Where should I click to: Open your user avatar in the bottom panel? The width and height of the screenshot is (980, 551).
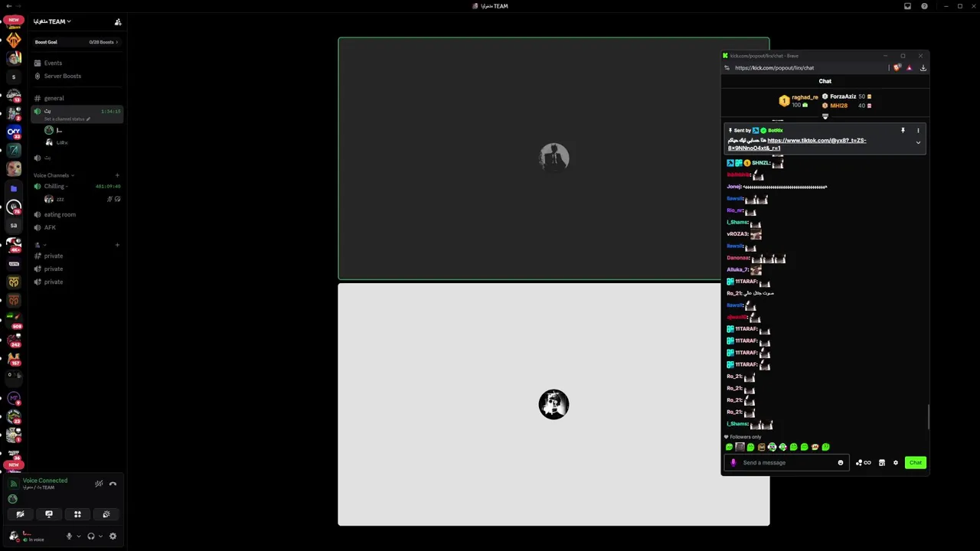[x=14, y=536]
